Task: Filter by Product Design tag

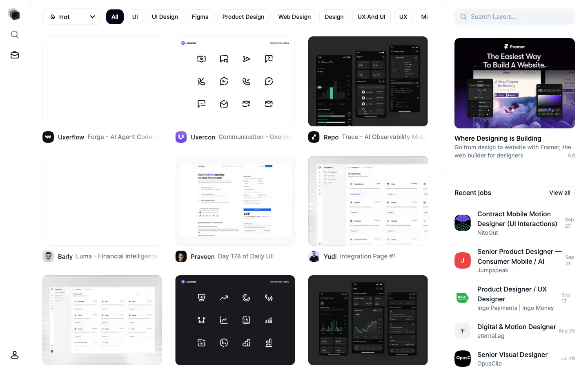Action: click(x=243, y=17)
